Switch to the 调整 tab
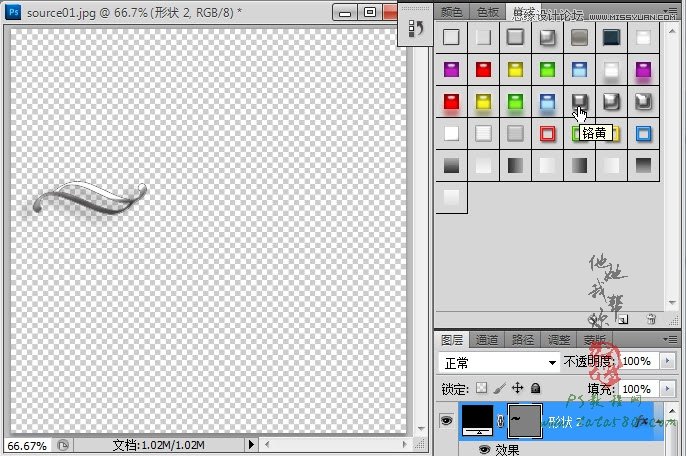This screenshot has width=686, height=456. (559, 340)
